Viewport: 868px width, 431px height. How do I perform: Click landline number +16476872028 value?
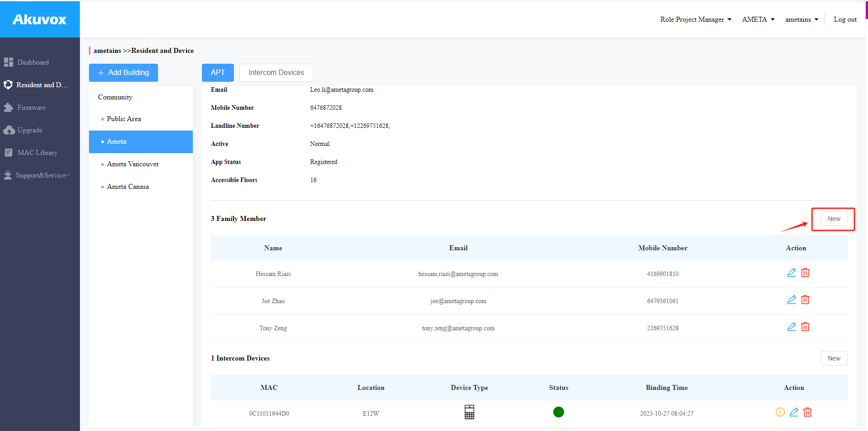pyautogui.click(x=350, y=126)
